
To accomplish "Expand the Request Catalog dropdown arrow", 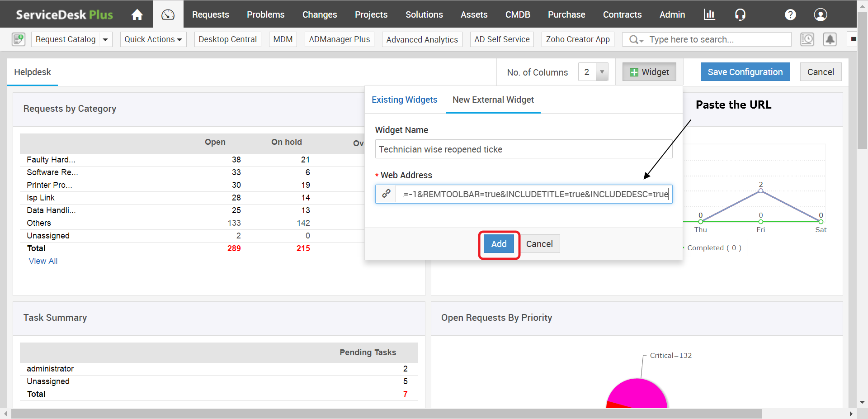I will [x=105, y=39].
